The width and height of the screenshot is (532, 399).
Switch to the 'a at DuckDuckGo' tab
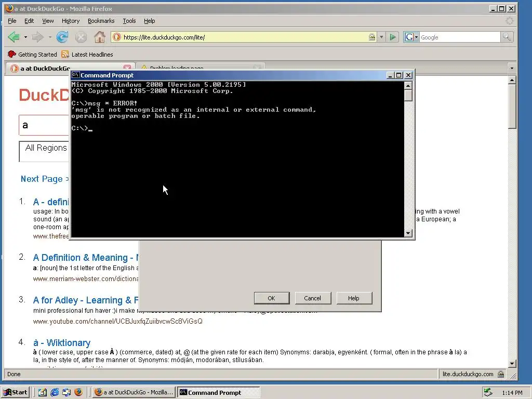(x=44, y=68)
